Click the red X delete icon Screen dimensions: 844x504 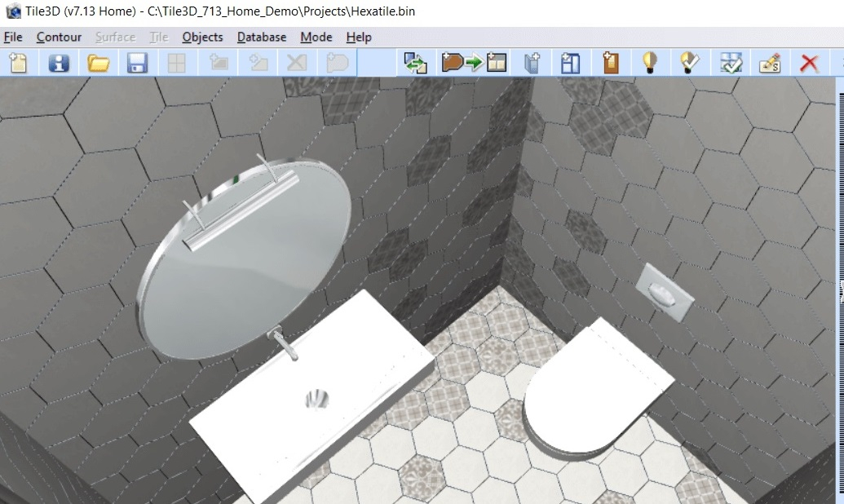pos(809,63)
